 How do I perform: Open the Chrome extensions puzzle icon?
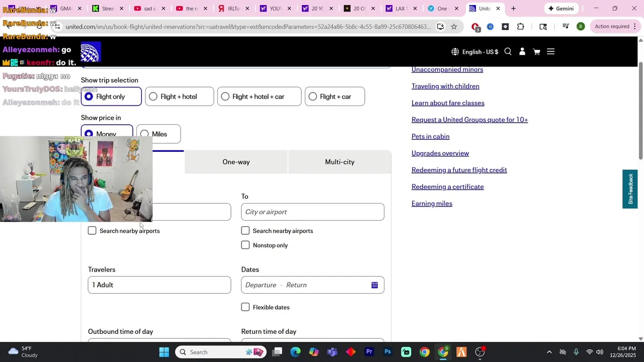[520, 27]
